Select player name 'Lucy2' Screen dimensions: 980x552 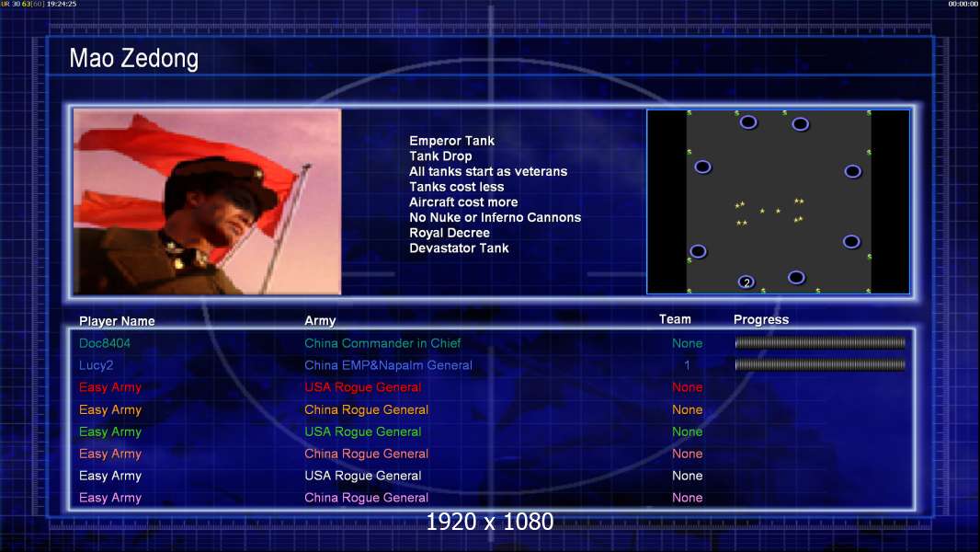96,365
